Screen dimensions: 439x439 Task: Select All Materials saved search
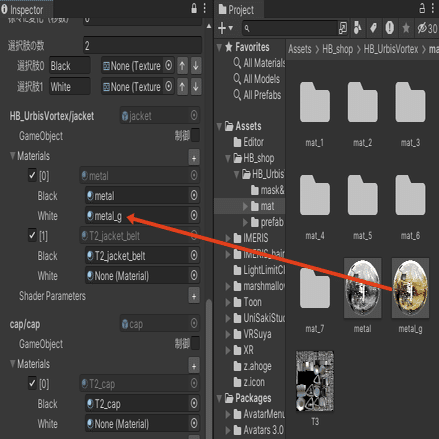coord(259,63)
